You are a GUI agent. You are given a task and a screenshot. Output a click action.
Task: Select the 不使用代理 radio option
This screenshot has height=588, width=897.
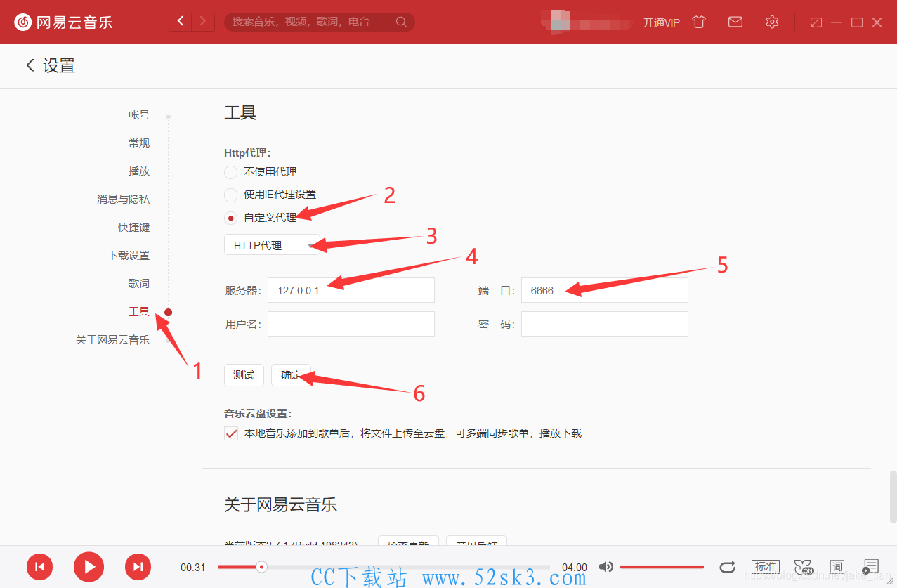pyautogui.click(x=230, y=172)
